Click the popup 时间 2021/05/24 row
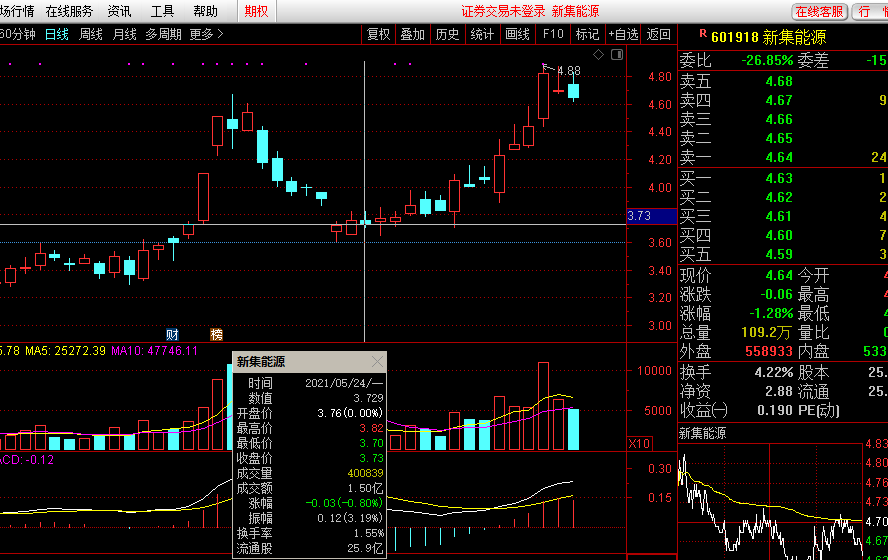The width and height of the screenshot is (888, 560). tap(310, 383)
